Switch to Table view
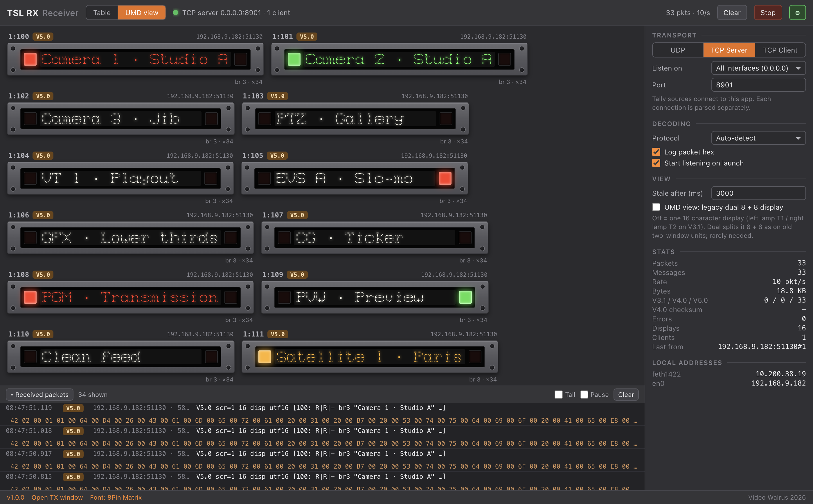This screenshot has width=813, height=504. 102,13
